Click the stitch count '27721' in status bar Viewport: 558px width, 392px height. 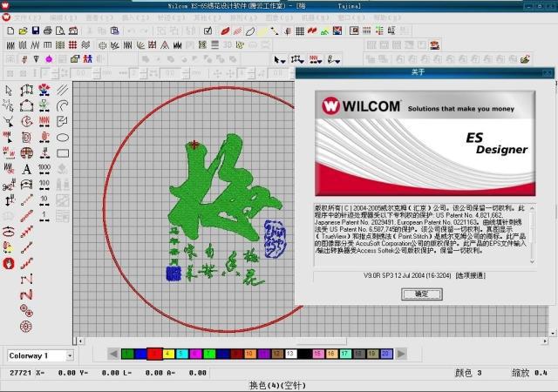pos(20,373)
